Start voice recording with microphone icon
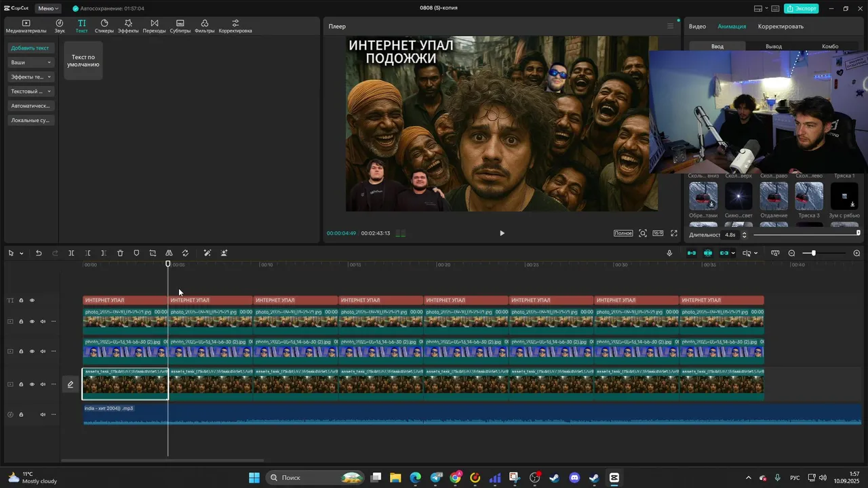 click(x=669, y=253)
